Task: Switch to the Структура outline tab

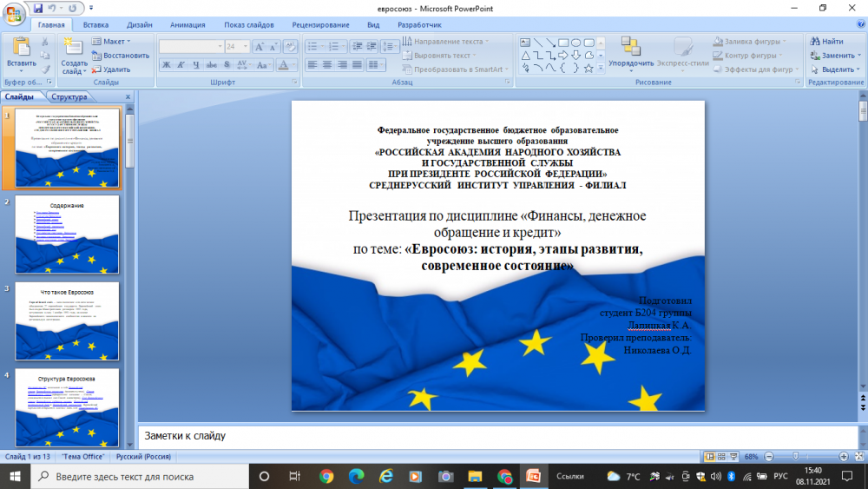Action: click(69, 97)
